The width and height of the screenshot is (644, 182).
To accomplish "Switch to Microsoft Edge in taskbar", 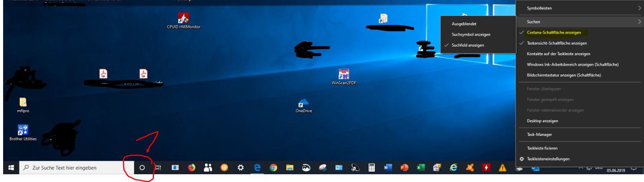I will (257, 168).
